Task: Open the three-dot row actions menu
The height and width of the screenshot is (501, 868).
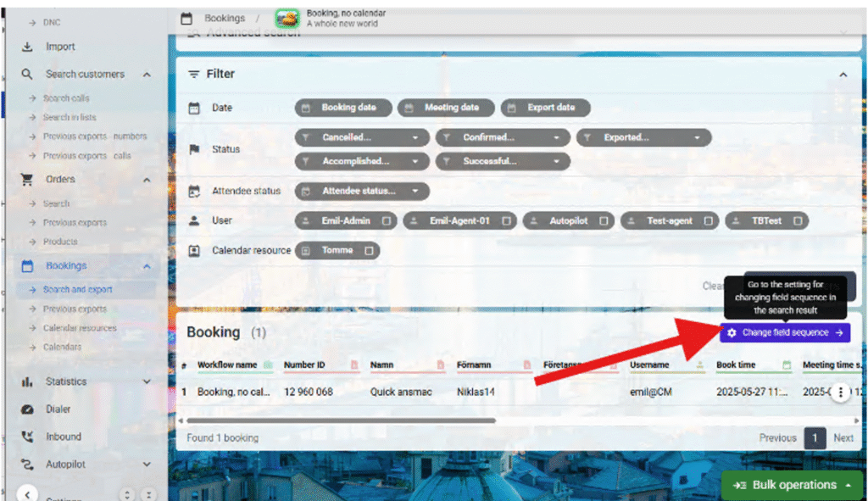Action: pyautogui.click(x=839, y=392)
